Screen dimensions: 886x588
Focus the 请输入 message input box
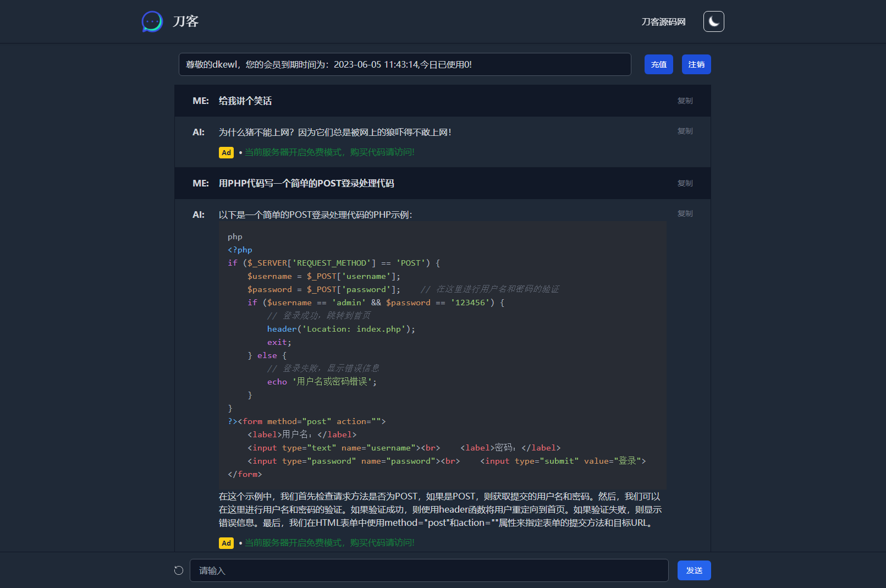[x=429, y=570]
